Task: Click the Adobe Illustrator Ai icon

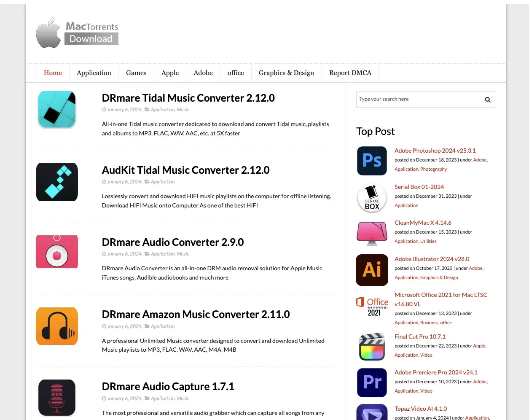Action: [x=372, y=270]
